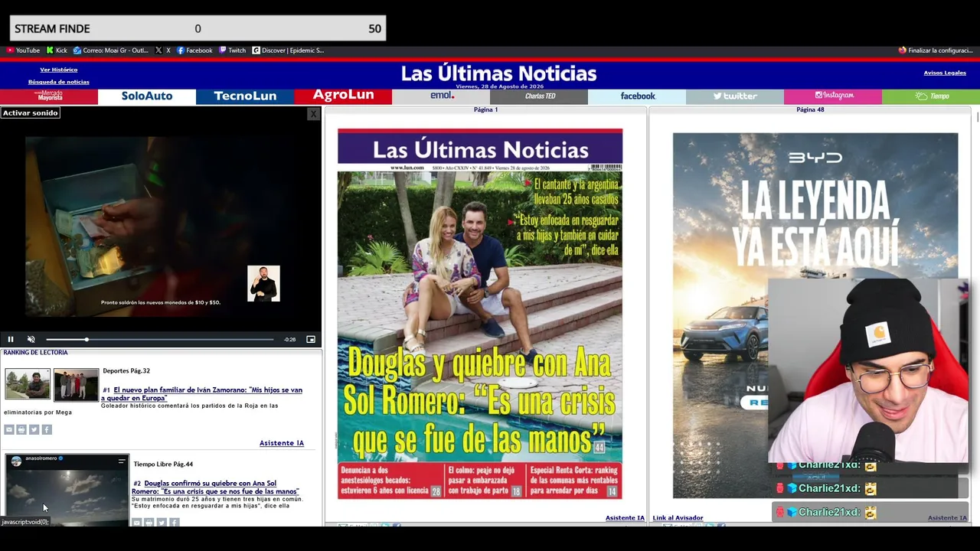Click the Deportes Pág.32 label
Image resolution: width=980 pixels, height=551 pixels.
126,371
